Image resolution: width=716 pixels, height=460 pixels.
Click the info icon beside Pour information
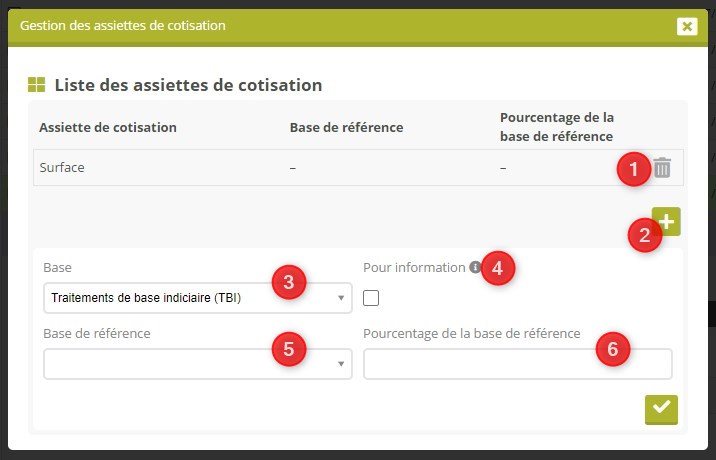(475, 268)
